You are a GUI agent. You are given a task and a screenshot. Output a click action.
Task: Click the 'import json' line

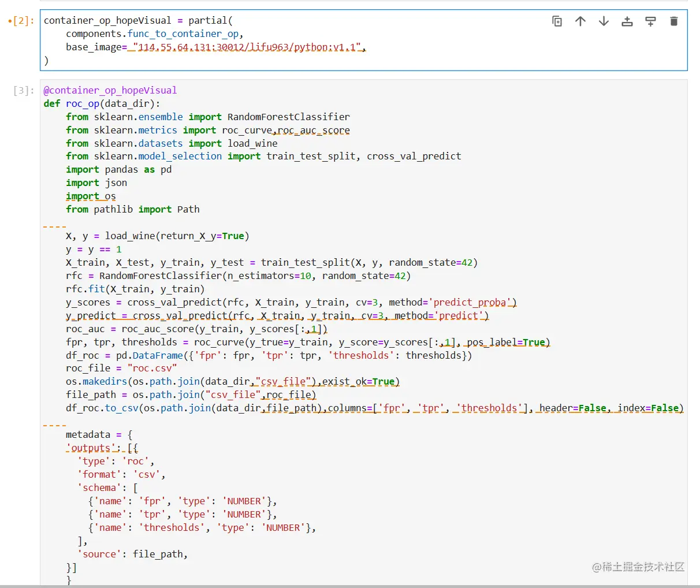(x=96, y=183)
